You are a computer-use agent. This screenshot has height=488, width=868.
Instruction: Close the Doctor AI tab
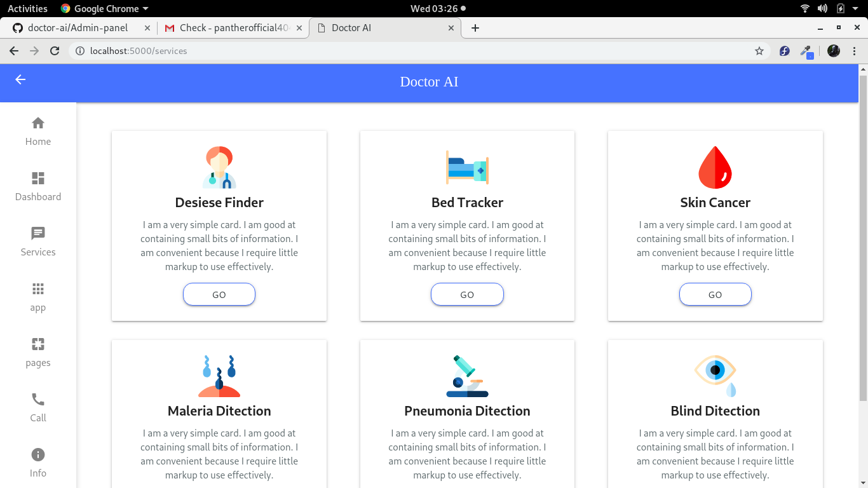(452, 28)
